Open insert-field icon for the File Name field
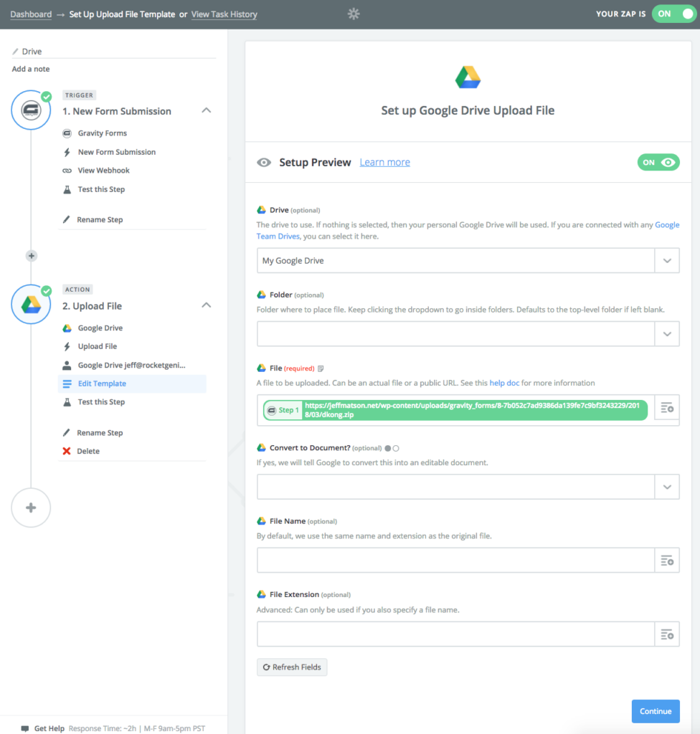 (667, 561)
